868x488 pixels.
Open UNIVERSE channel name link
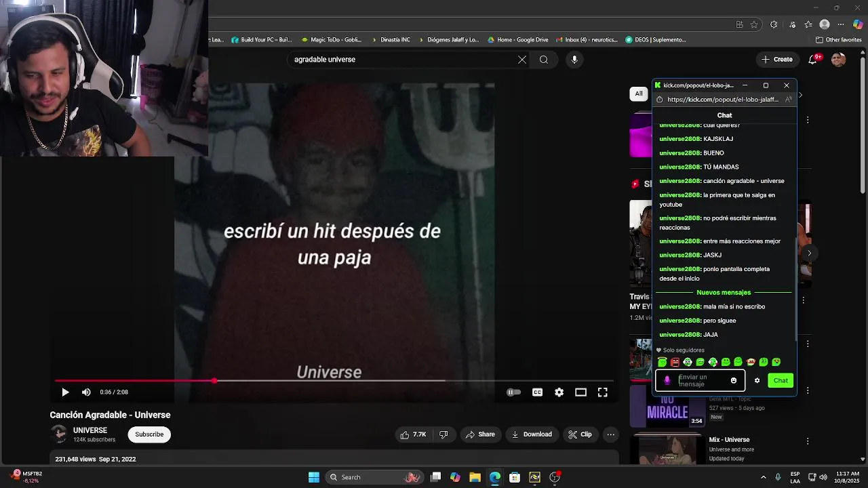coord(90,430)
